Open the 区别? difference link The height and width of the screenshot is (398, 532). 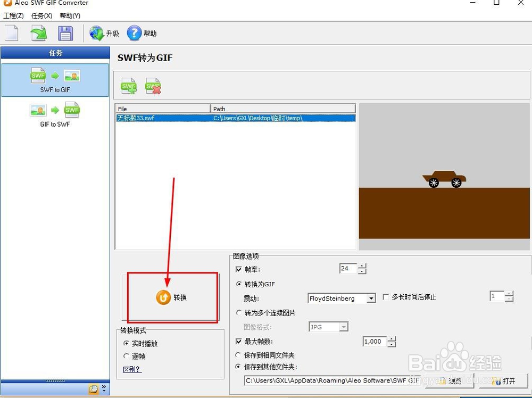(x=132, y=369)
